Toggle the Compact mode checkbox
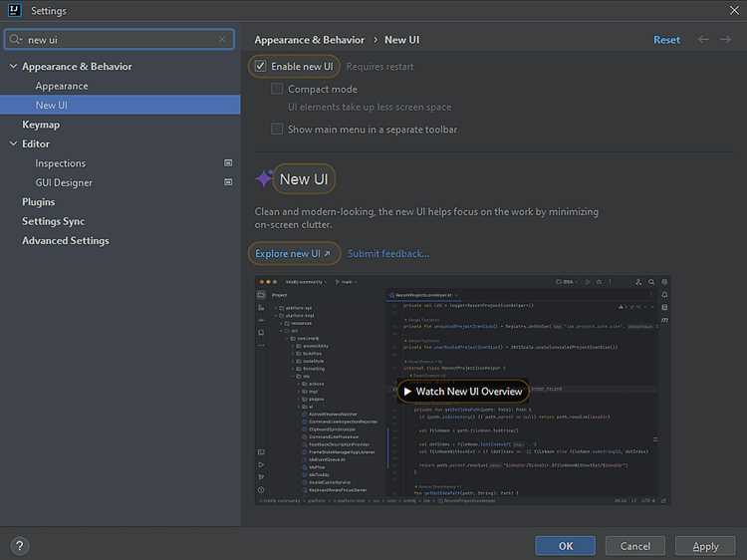Image resolution: width=747 pixels, height=560 pixels. click(277, 89)
